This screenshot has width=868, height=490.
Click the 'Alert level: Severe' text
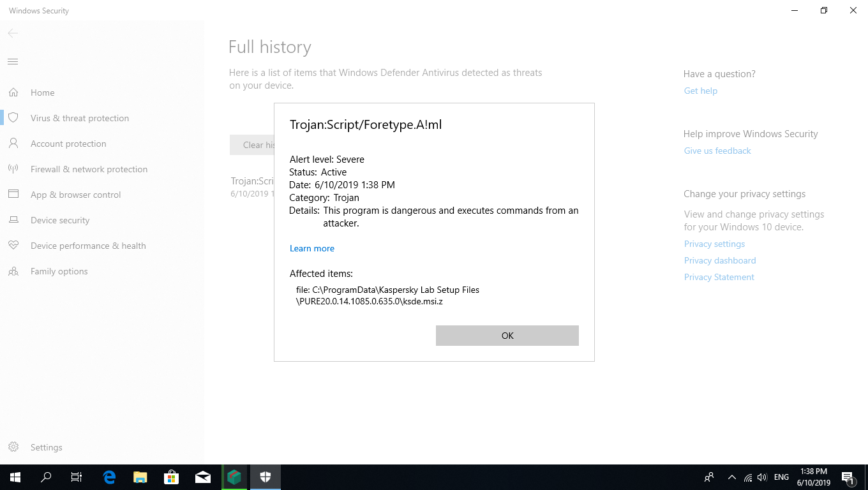point(327,160)
